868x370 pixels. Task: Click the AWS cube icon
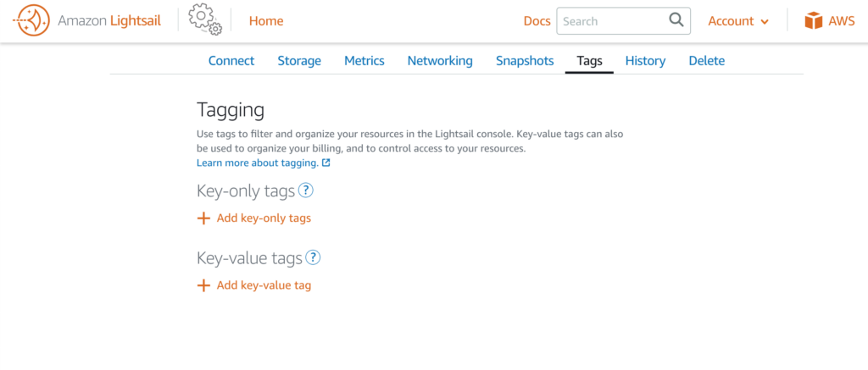click(x=813, y=21)
